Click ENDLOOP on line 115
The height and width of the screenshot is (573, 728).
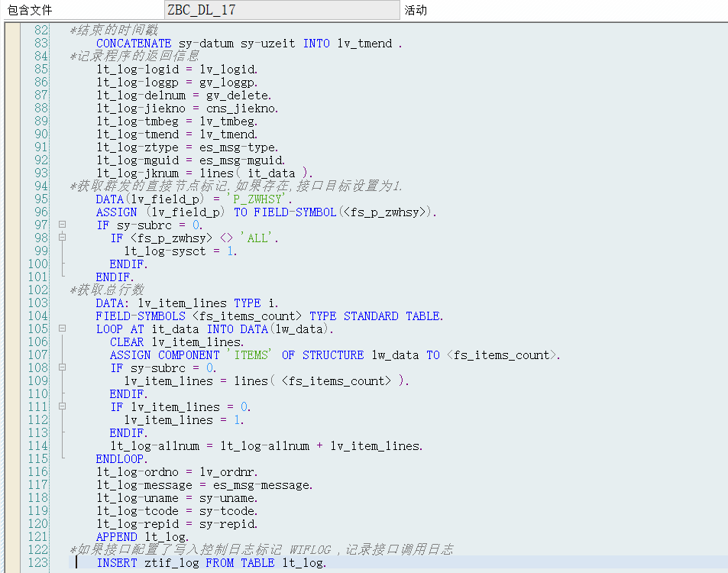point(121,459)
